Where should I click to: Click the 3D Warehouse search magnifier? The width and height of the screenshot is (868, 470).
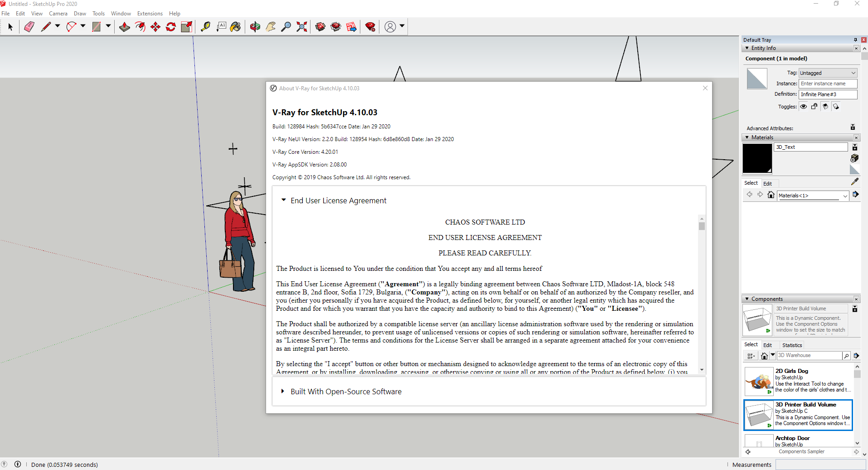point(846,356)
